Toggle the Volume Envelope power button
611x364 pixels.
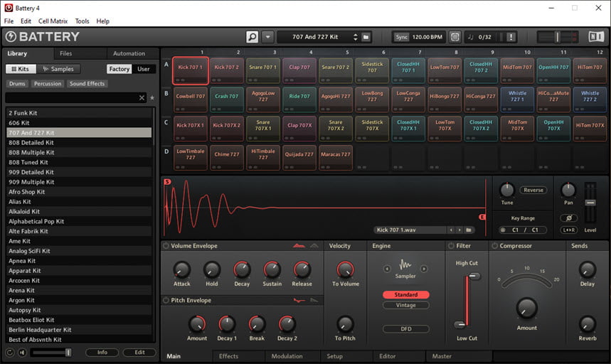click(166, 246)
